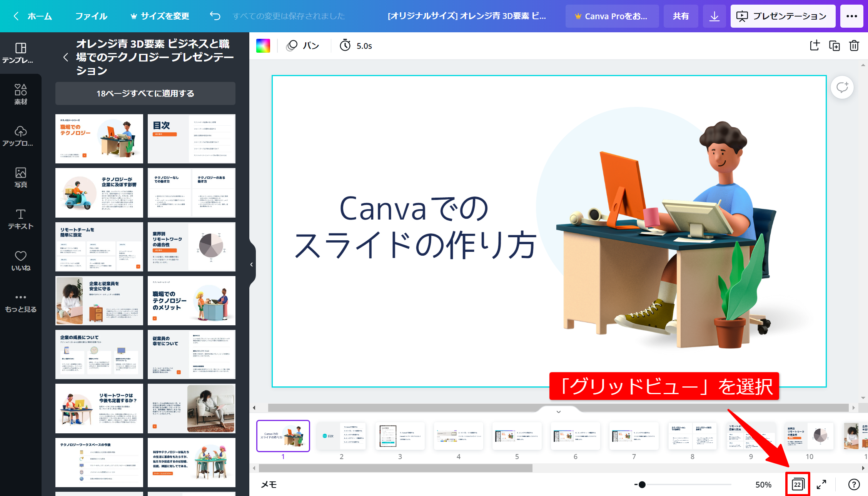Image resolution: width=868 pixels, height=496 pixels.
Task: Click the filmstrip horizontal scrollbar
Action: coord(396,468)
